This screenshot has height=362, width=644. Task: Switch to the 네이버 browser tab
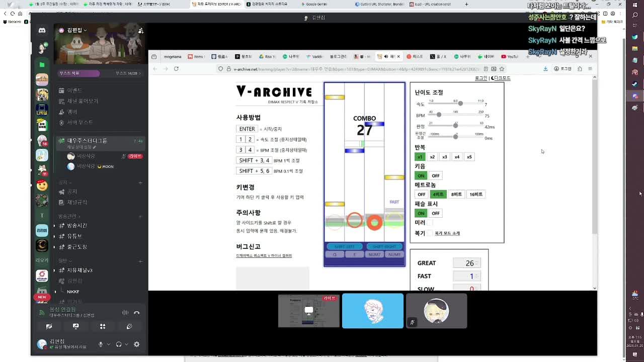(485, 56)
